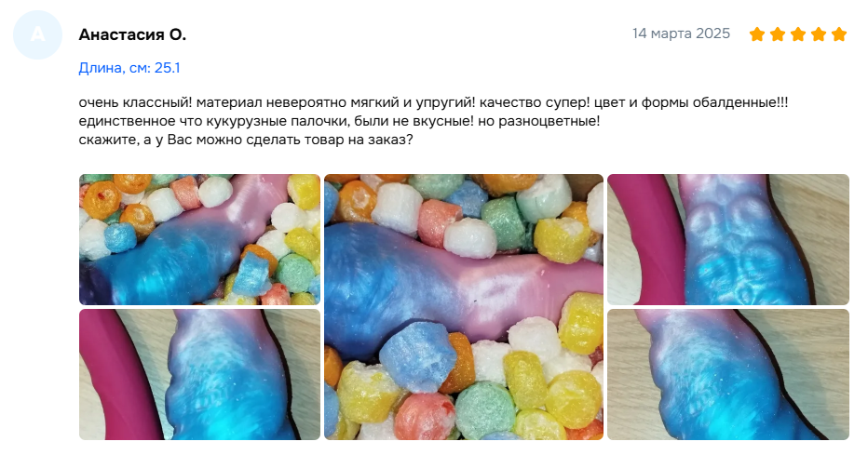Click the 25.1 length value
The width and height of the screenshot is (868, 455).
[x=168, y=68]
